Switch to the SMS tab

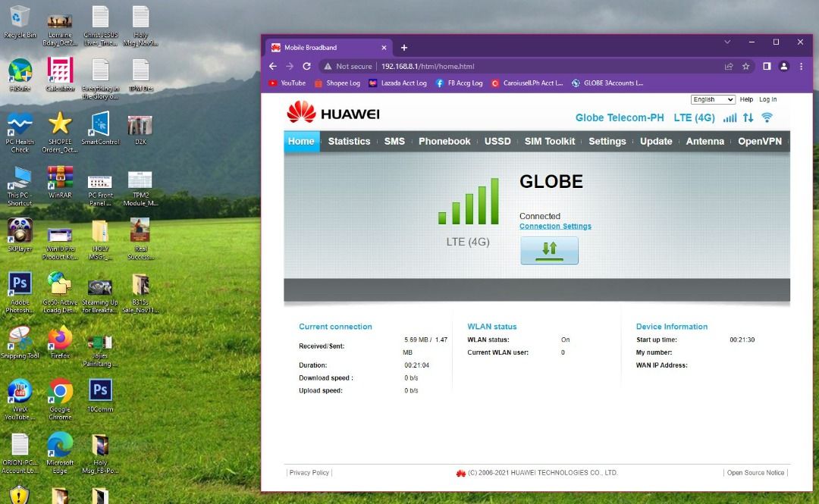pos(394,141)
